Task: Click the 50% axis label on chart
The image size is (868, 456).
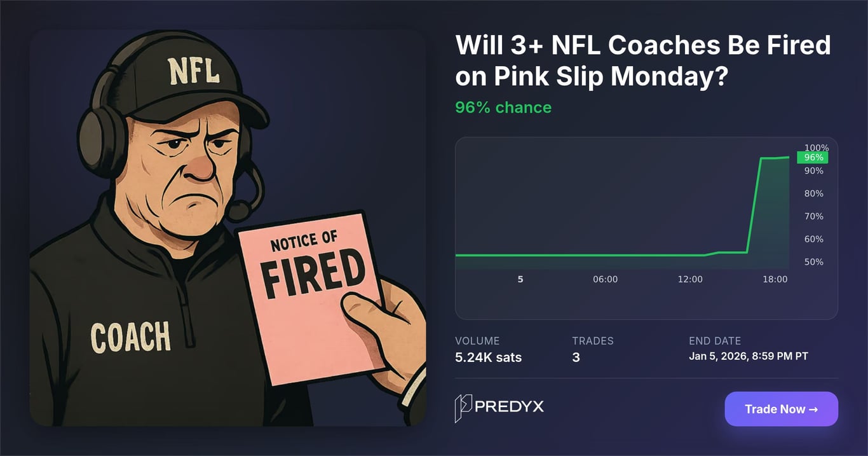Action: pyautogui.click(x=813, y=262)
